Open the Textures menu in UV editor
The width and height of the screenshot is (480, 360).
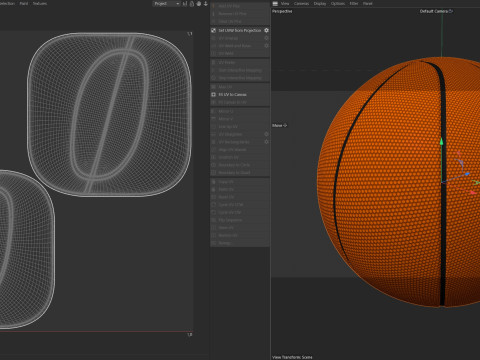coord(40,3)
